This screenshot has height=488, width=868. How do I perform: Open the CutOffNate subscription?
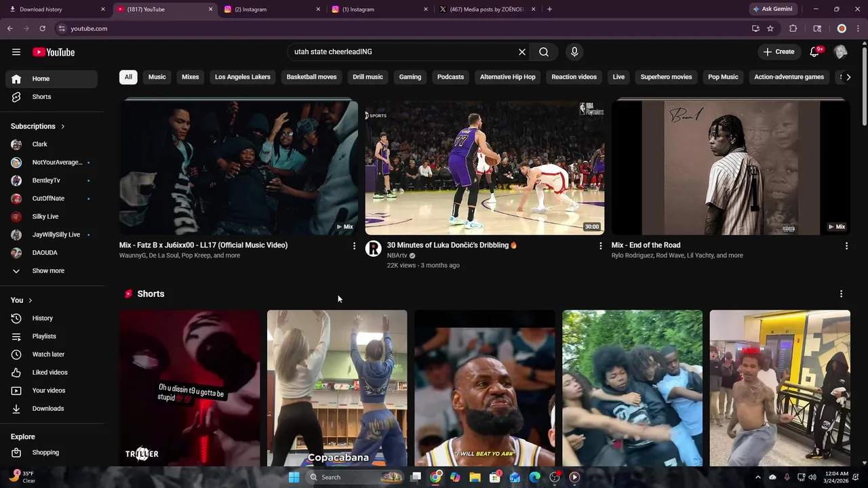point(52,199)
